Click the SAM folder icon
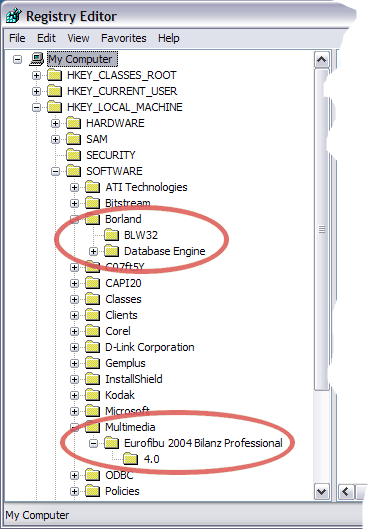374x529 pixels. (74, 139)
